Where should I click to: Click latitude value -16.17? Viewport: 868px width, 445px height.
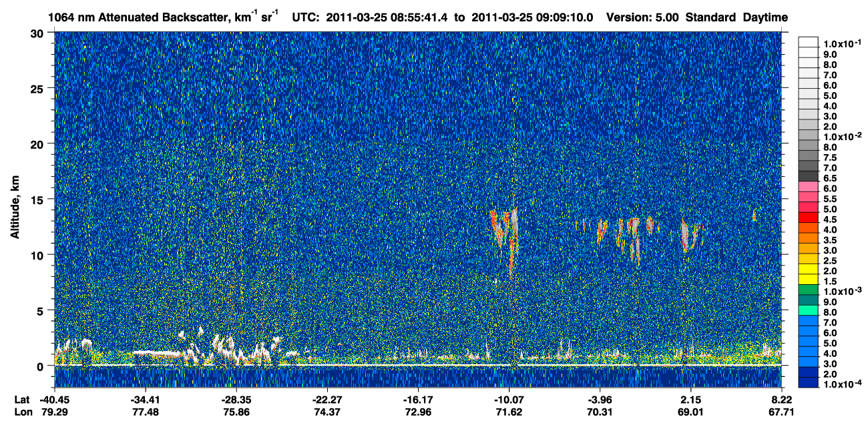(x=417, y=400)
